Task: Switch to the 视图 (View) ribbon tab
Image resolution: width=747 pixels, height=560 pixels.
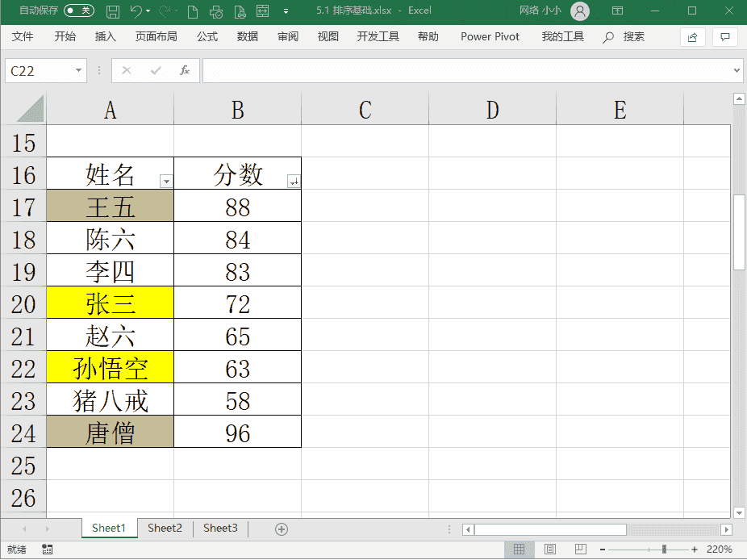Action: 328,36
